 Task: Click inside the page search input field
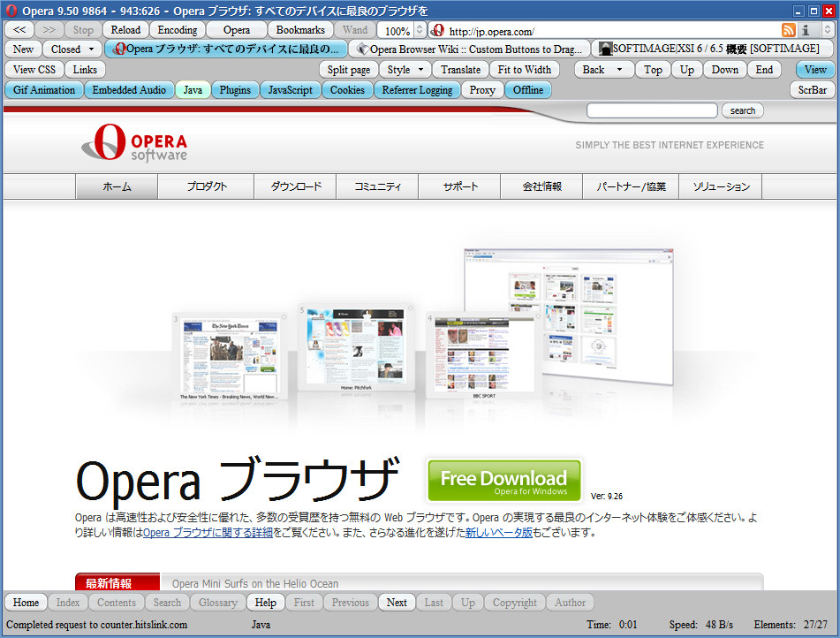pos(652,110)
